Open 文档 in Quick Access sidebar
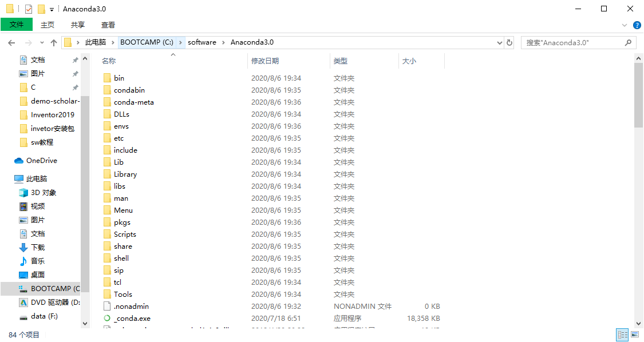 (38, 60)
